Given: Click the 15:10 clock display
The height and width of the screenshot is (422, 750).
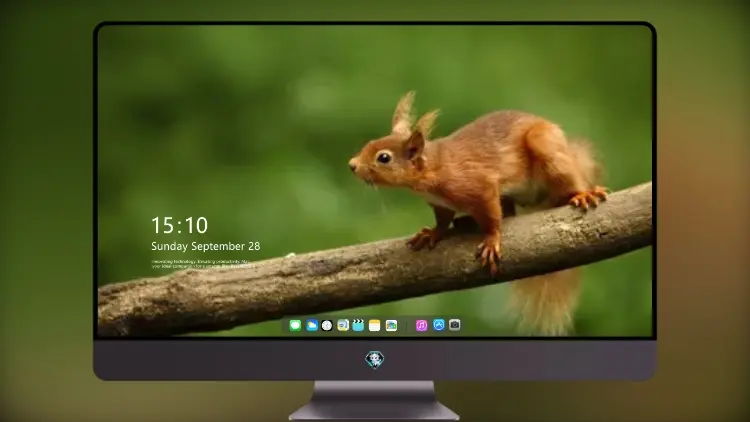Looking at the screenshot, I should tap(180, 225).
